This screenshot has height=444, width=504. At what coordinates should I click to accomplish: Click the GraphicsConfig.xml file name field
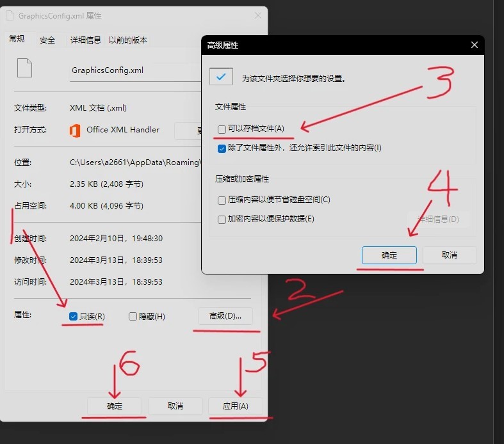(x=135, y=70)
